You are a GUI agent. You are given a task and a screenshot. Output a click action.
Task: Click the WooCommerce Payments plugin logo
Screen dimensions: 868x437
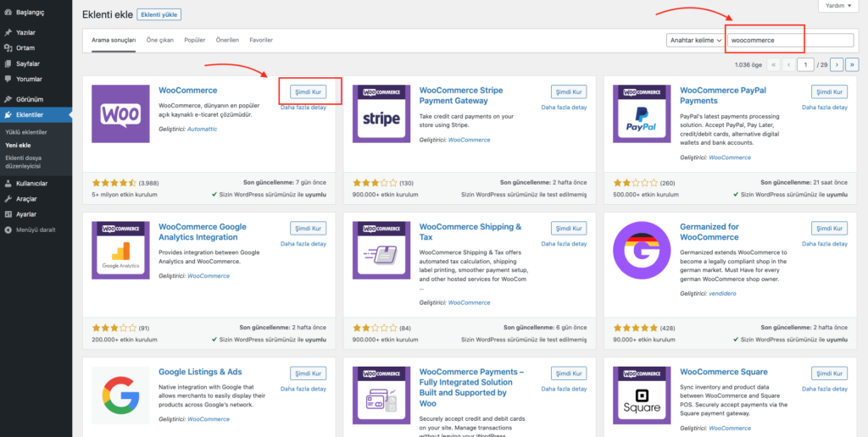pos(381,396)
